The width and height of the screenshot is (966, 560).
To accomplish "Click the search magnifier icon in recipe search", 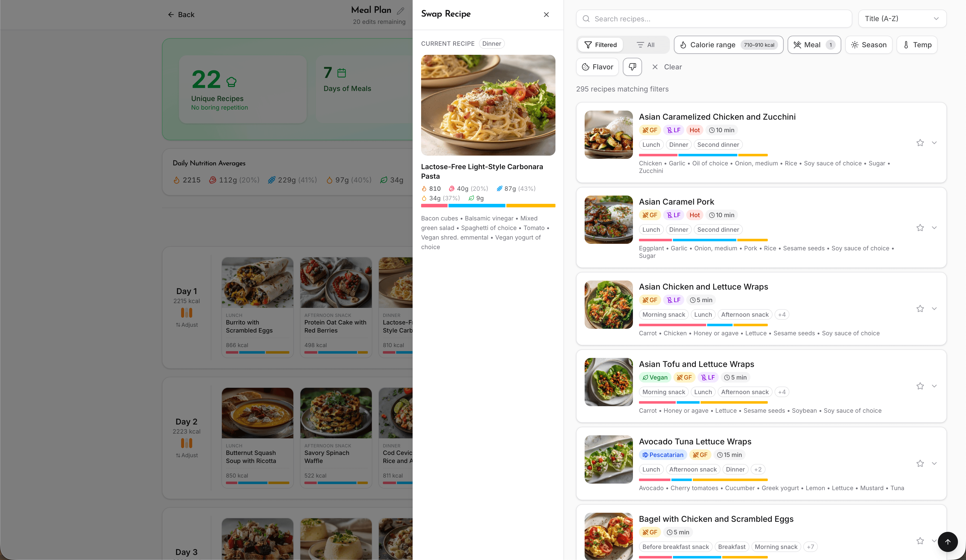I will (586, 18).
